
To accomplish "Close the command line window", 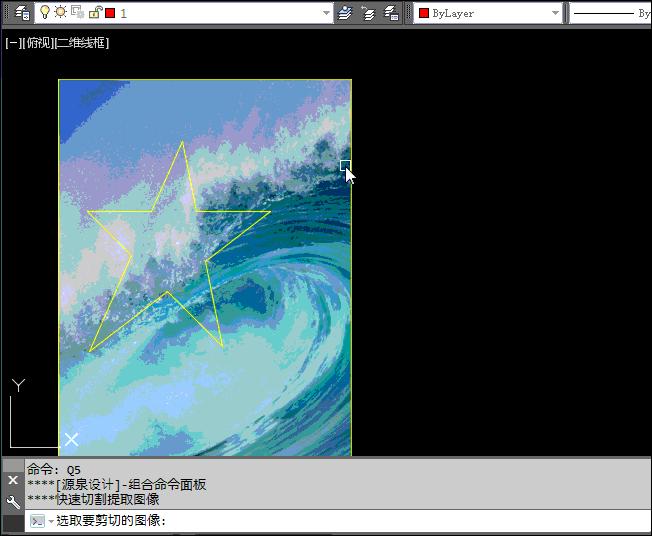I will click(13, 480).
